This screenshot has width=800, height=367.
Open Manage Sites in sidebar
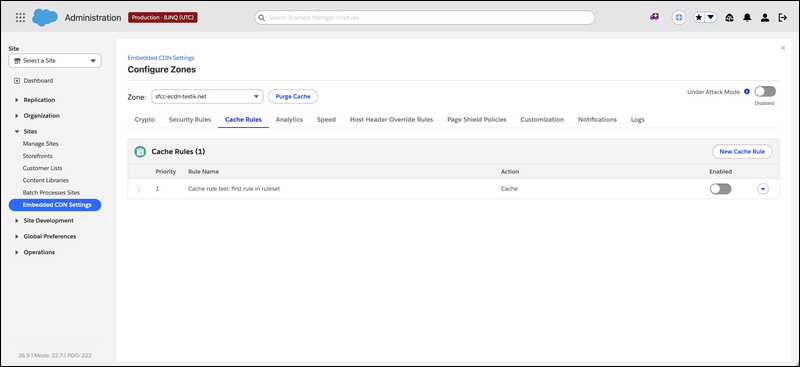click(x=41, y=144)
